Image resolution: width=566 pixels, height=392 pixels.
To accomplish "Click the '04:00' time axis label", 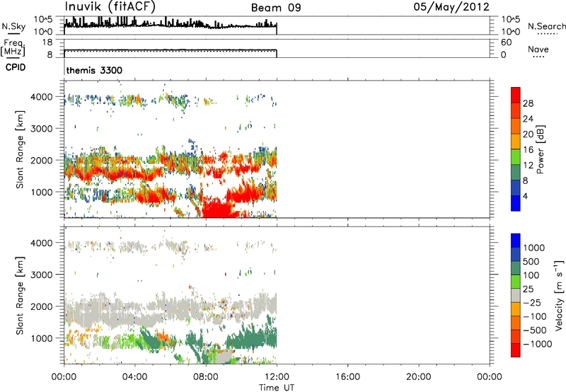I will click(x=135, y=377).
